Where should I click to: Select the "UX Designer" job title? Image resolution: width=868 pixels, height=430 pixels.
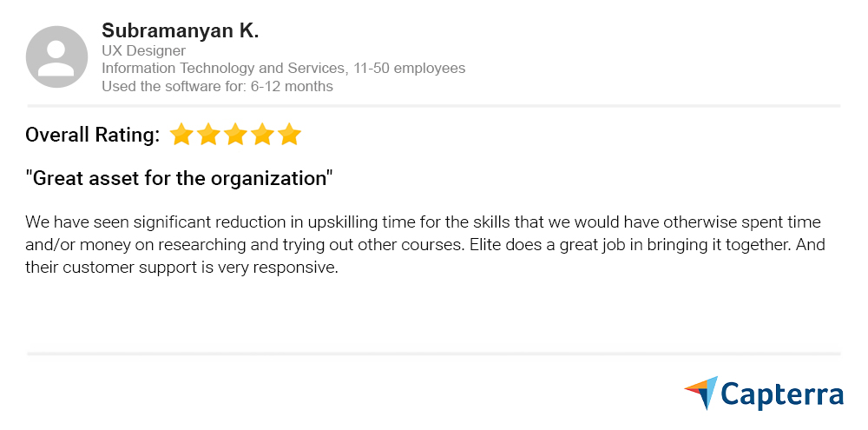tap(143, 50)
